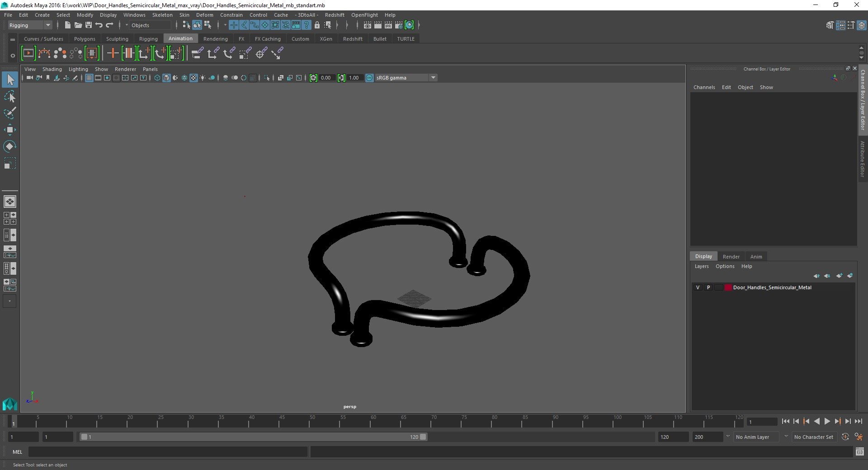This screenshot has height=470, width=868.
Task: Click the red color swatch of layer
Action: click(728, 287)
